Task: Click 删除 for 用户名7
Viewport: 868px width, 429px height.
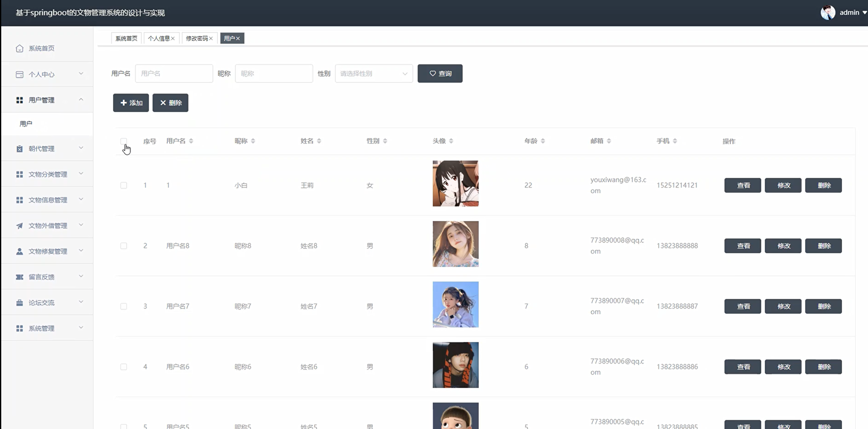Action: pyautogui.click(x=823, y=307)
